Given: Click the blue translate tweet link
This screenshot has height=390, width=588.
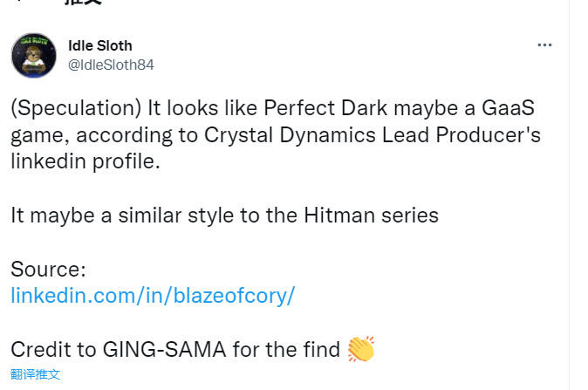Looking at the screenshot, I should 35,374.
